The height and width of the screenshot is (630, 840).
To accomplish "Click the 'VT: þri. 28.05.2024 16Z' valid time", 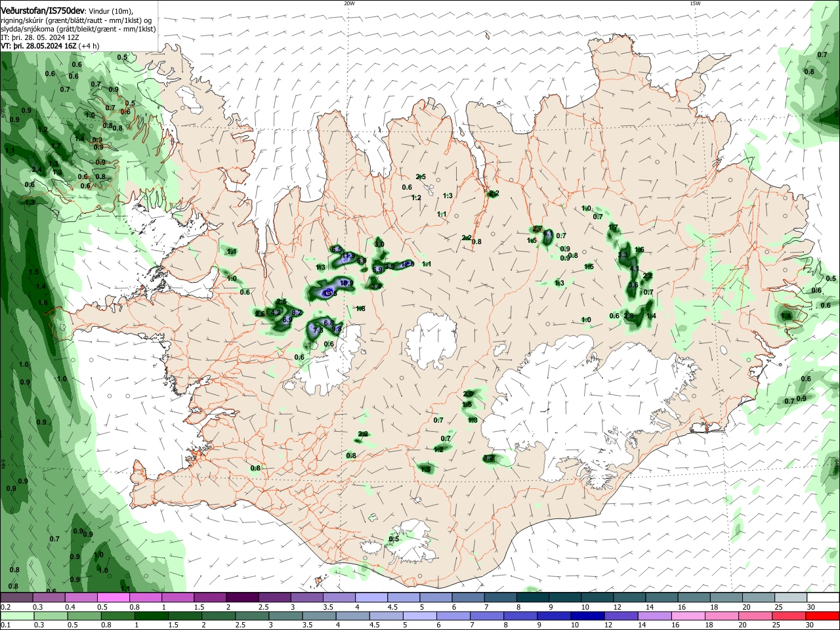I will coord(39,46).
